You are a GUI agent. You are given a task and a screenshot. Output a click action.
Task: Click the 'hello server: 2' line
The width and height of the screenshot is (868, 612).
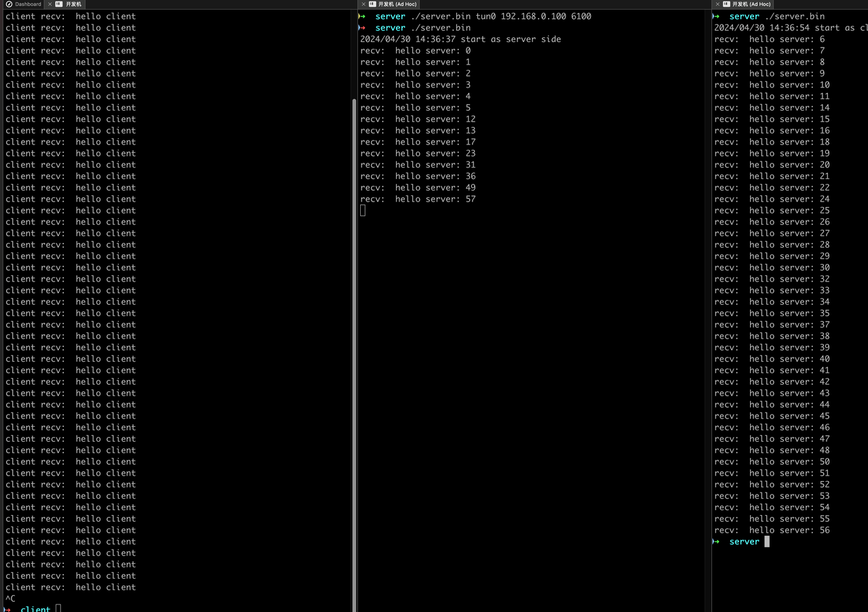pyautogui.click(x=415, y=73)
